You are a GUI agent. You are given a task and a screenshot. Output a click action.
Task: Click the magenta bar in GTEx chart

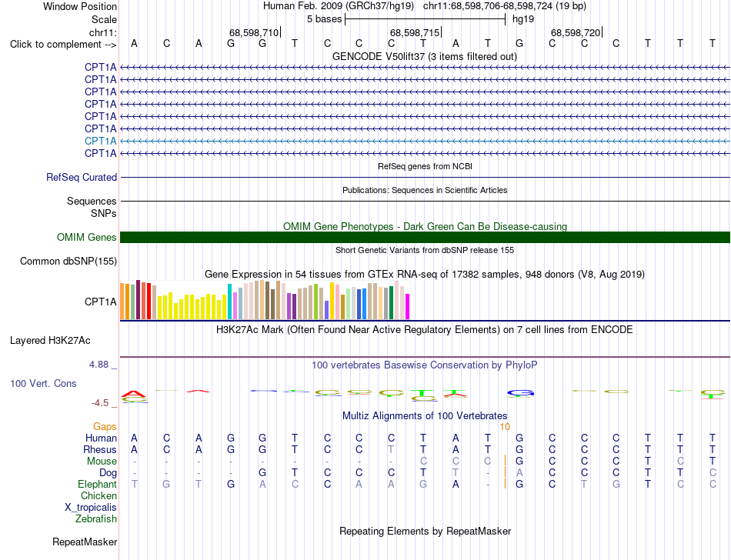click(408, 307)
